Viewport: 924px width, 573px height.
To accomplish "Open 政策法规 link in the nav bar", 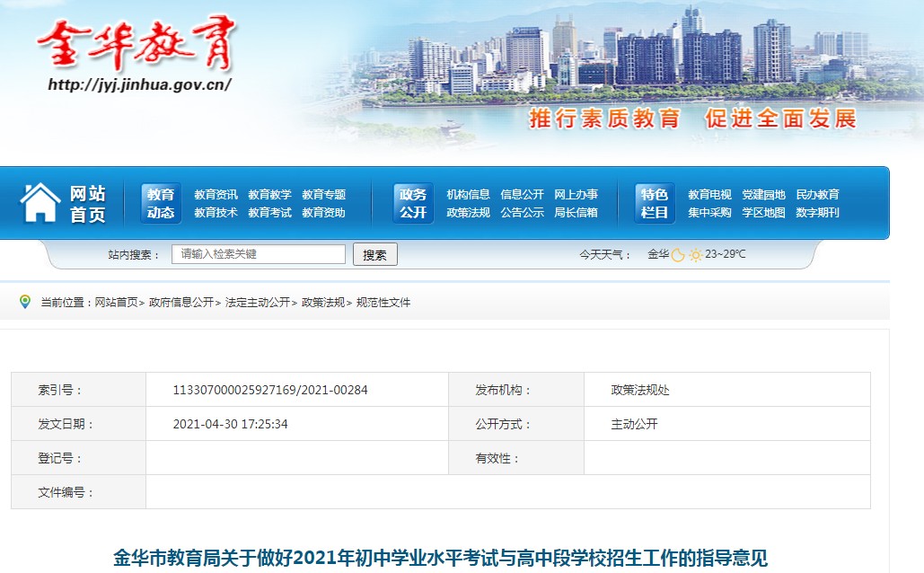I will [x=468, y=212].
